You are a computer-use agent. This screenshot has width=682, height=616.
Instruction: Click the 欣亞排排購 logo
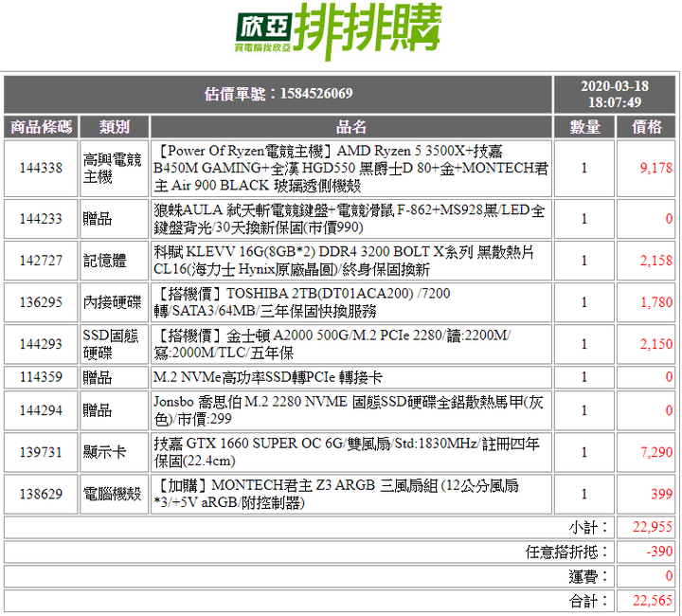339,31
